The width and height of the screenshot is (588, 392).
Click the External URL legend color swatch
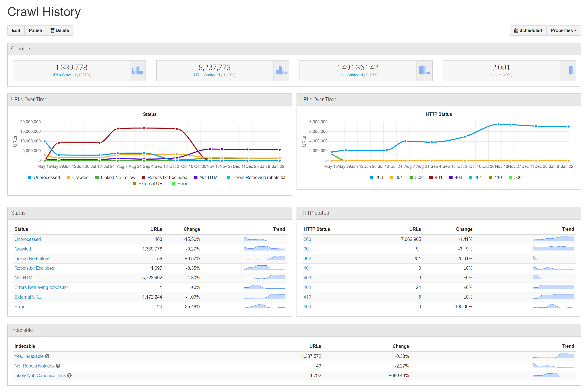pos(134,184)
